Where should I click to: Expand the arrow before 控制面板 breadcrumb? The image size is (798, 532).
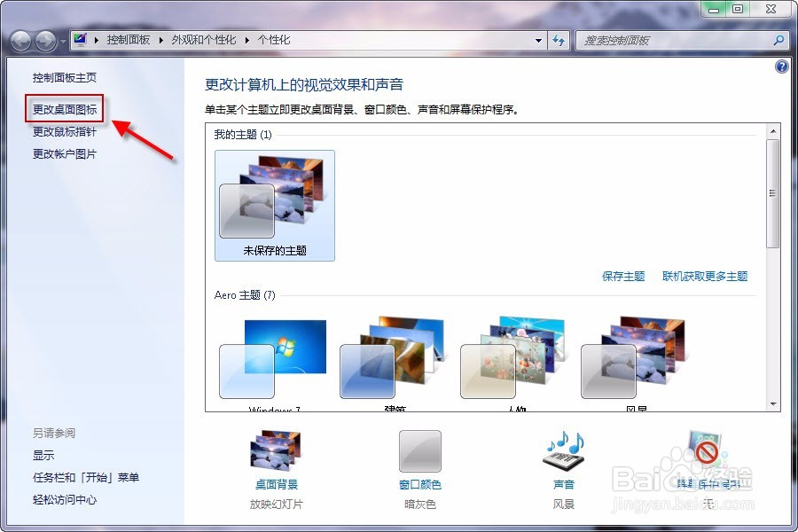96,40
